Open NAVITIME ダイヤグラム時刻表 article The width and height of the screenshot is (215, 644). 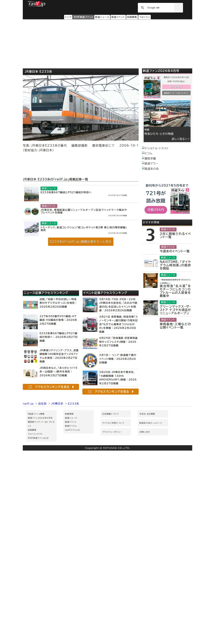[x=175, y=265]
